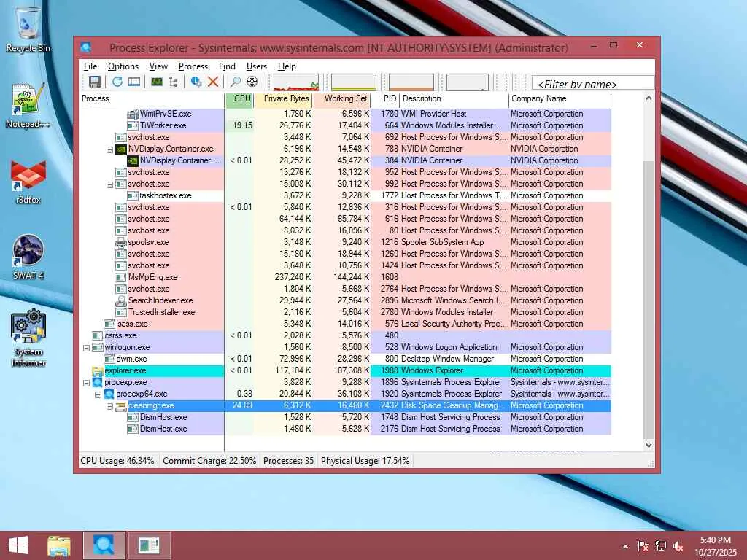The height and width of the screenshot is (560, 747).
Task: Open the System Information graph icon
Action: (x=157, y=82)
